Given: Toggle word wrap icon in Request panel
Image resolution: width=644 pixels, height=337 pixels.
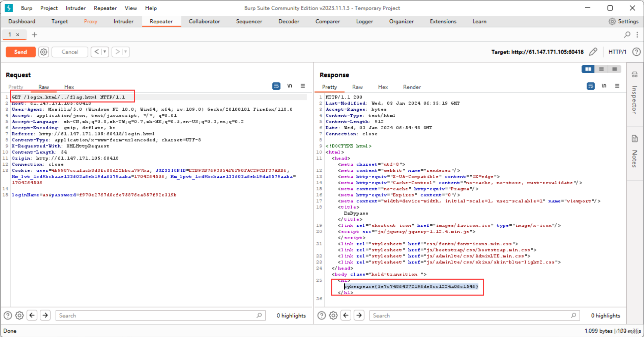Looking at the screenshot, I should [276, 86].
